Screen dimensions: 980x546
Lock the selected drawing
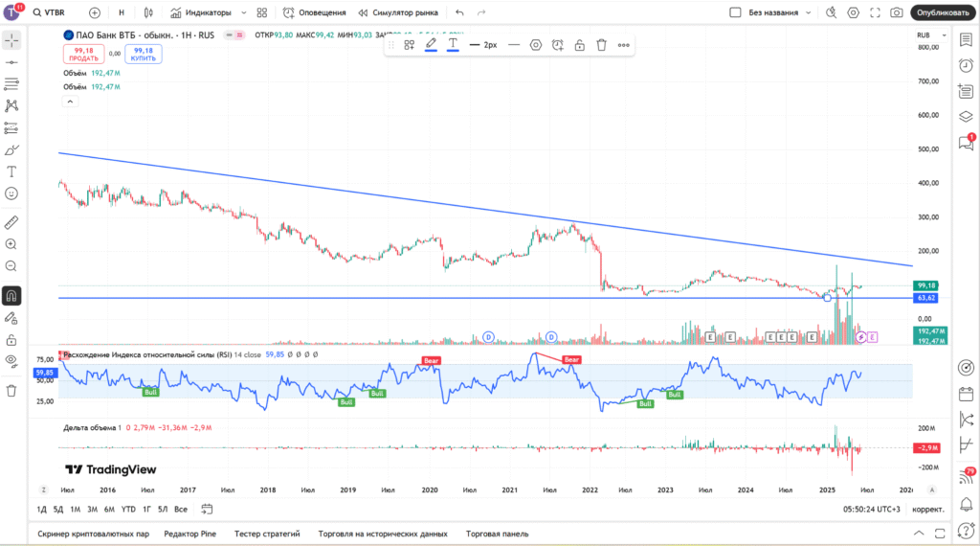[x=579, y=45]
